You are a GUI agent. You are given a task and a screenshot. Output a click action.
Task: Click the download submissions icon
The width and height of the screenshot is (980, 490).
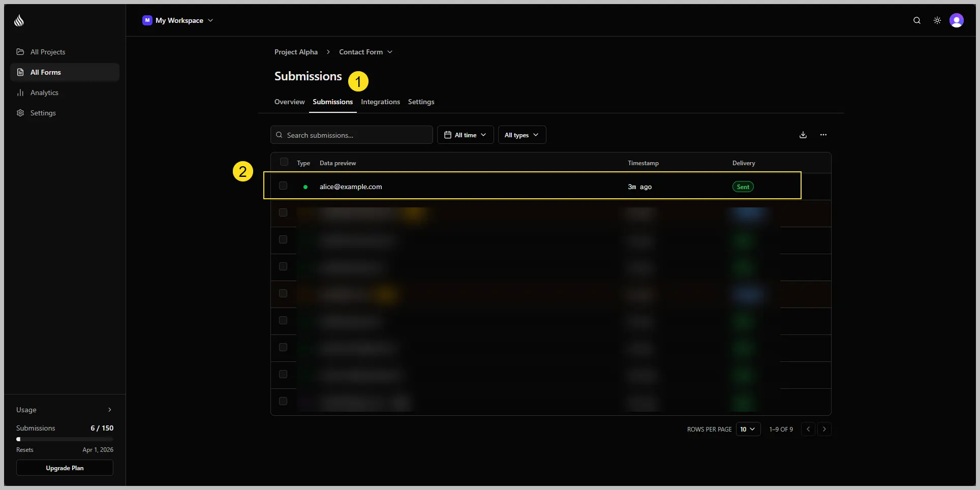click(803, 135)
